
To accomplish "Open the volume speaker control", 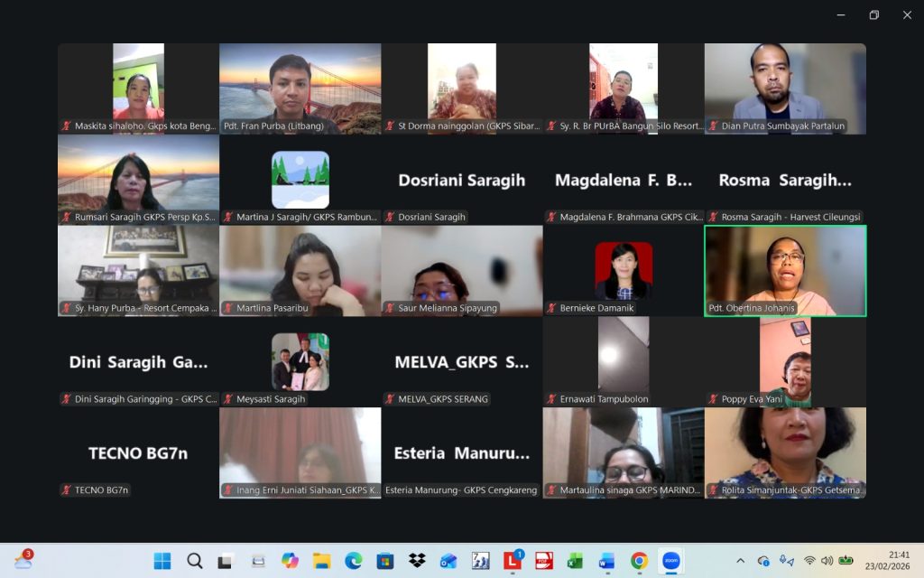I will 827,561.
